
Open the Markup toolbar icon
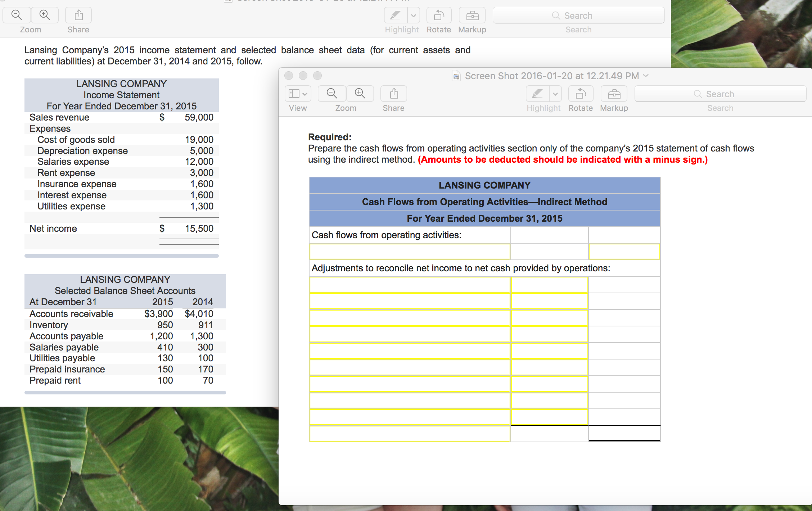(614, 94)
